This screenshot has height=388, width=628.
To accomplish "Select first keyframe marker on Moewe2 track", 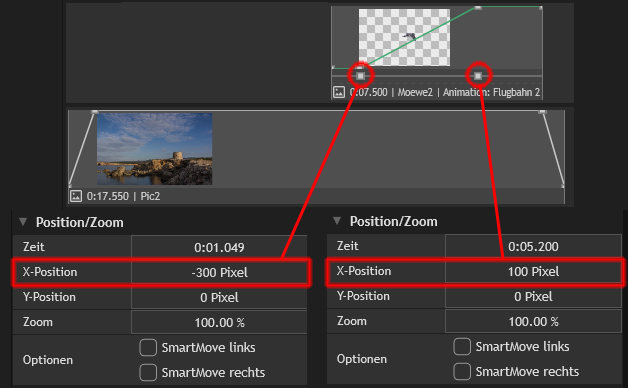I will [360, 76].
